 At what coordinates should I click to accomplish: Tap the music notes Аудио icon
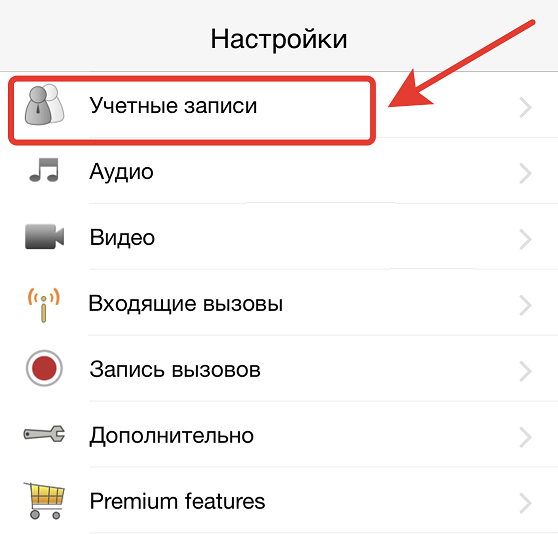coord(44,170)
